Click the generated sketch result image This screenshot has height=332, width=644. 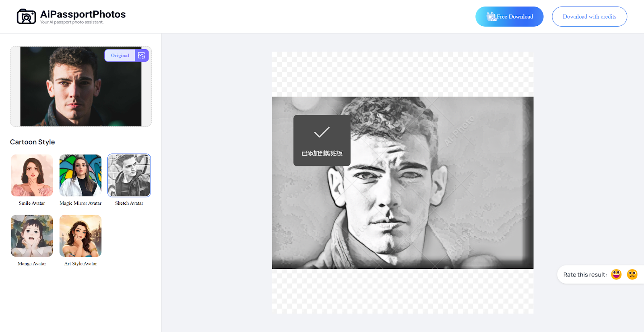[402, 183]
